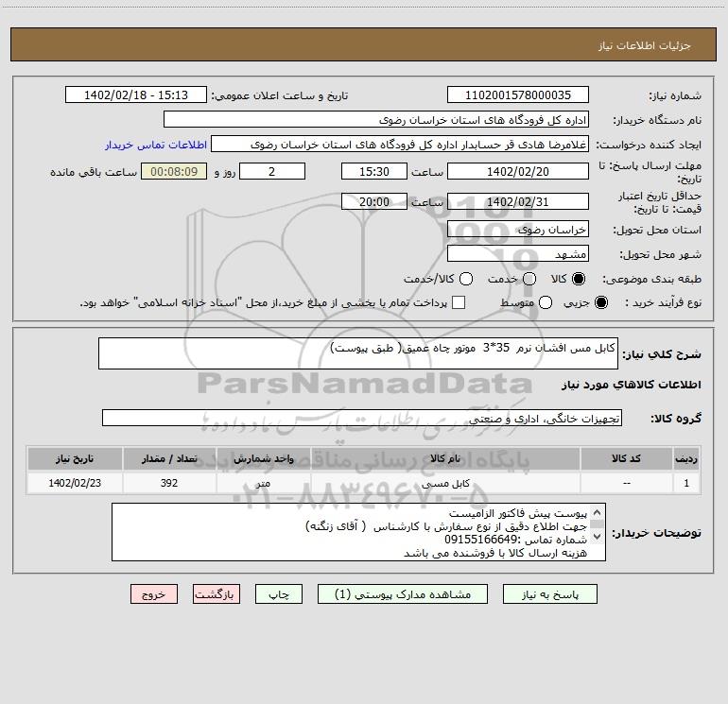The width and height of the screenshot is (728, 704).
Task: Click the نام دستگاه خریدار field
Action: (376, 120)
